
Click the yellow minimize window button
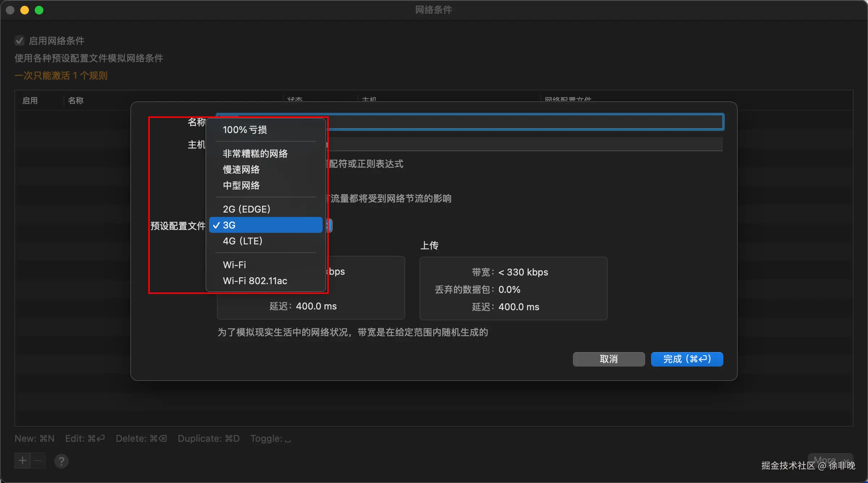(25, 10)
